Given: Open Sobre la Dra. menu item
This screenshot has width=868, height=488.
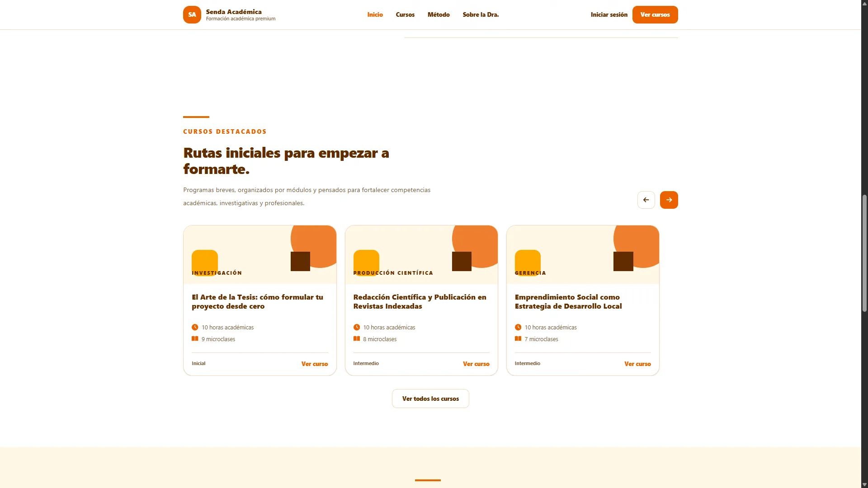Looking at the screenshot, I should tap(481, 14).
